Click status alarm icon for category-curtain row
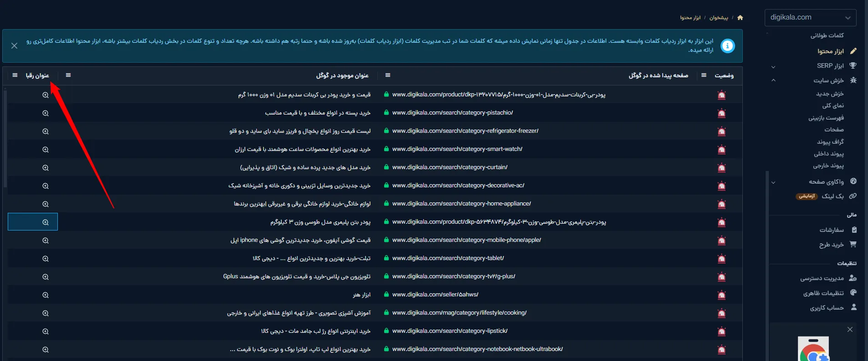Image resolution: width=868 pixels, height=361 pixels. [721, 168]
